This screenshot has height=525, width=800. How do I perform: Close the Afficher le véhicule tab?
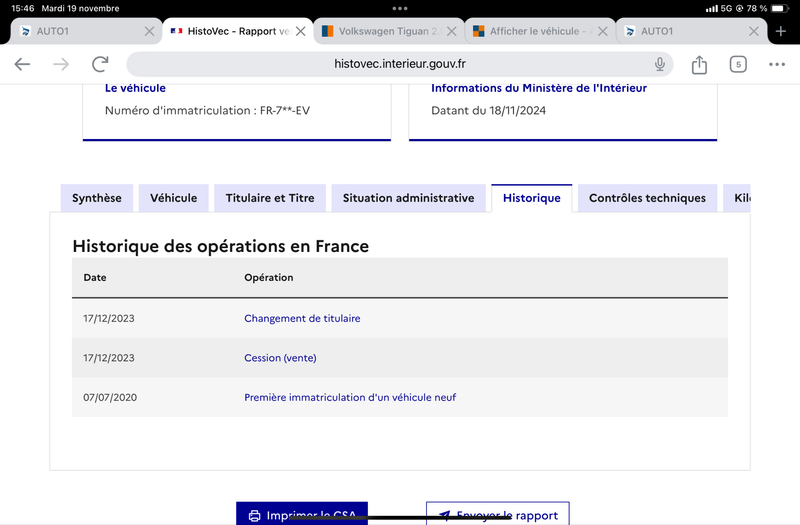point(603,31)
